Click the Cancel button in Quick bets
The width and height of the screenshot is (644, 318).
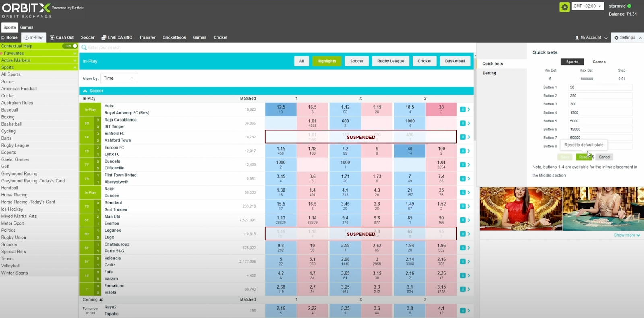coord(604,157)
